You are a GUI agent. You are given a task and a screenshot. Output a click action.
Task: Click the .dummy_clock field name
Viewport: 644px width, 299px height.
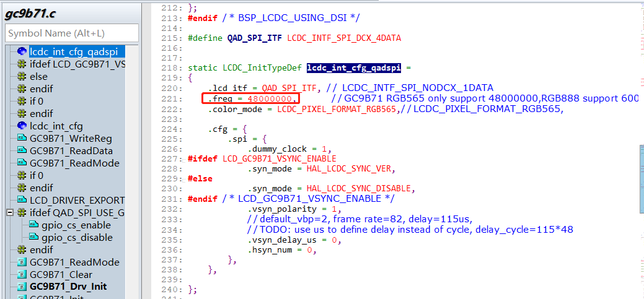tap(277, 149)
